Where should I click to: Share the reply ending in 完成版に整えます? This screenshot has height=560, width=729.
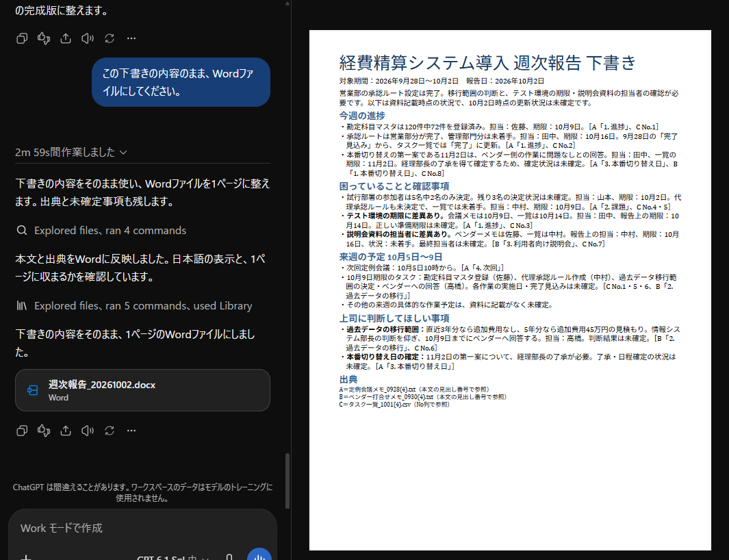[66, 38]
